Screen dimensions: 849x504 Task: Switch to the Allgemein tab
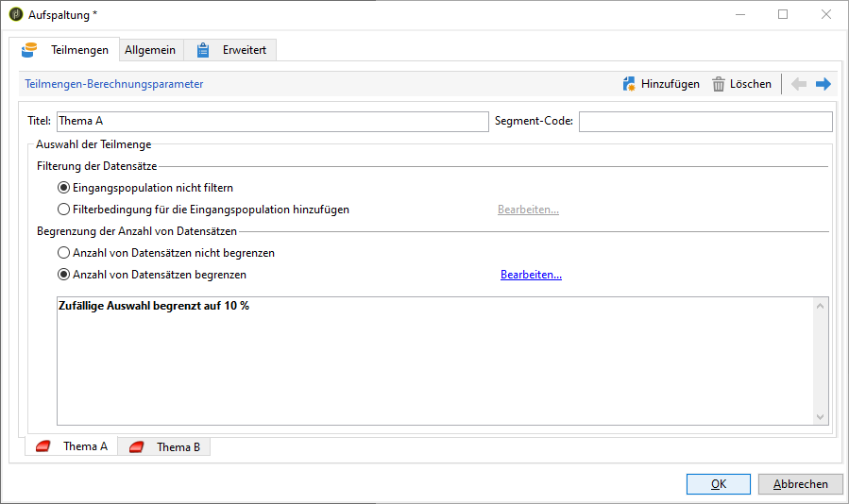(x=150, y=50)
